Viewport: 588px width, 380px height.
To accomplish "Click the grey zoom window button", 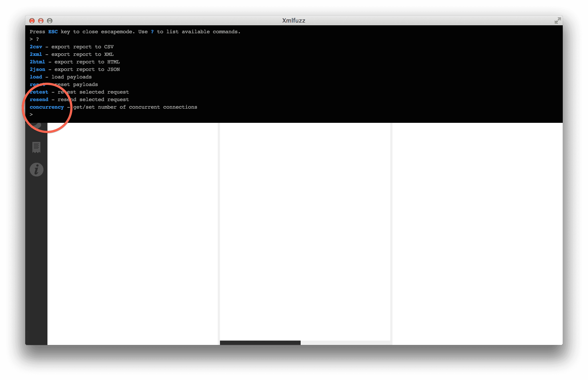I will click(x=50, y=21).
